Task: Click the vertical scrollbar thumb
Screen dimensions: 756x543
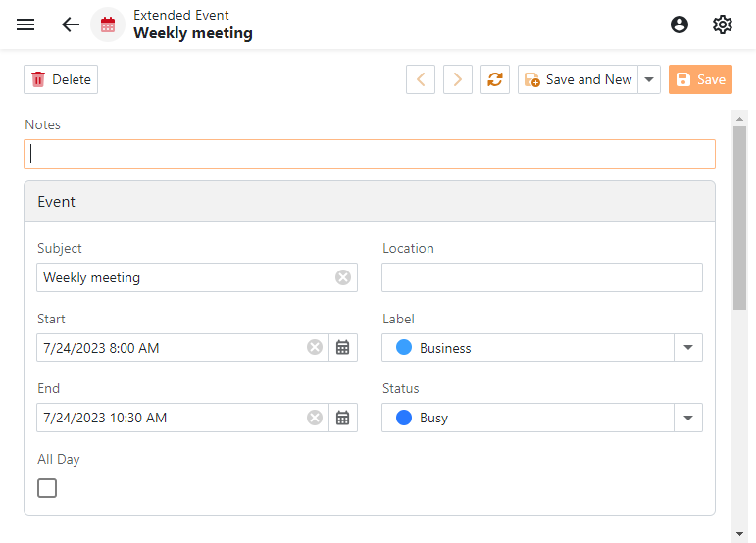Action: click(x=739, y=218)
